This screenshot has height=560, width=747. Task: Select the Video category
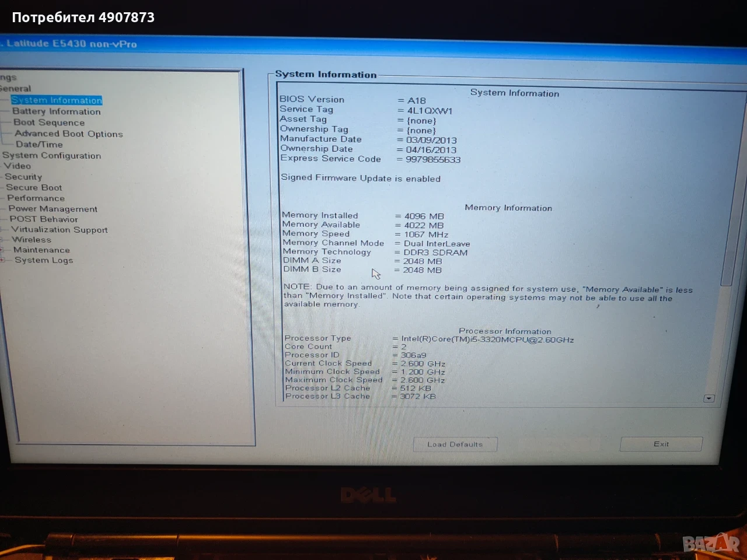(x=17, y=166)
